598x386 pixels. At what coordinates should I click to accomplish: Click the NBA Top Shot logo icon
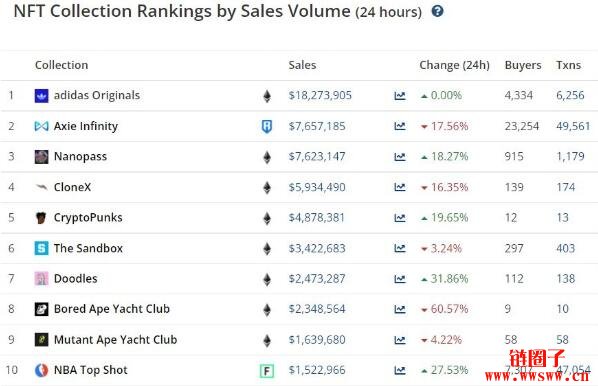pyautogui.click(x=41, y=370)
